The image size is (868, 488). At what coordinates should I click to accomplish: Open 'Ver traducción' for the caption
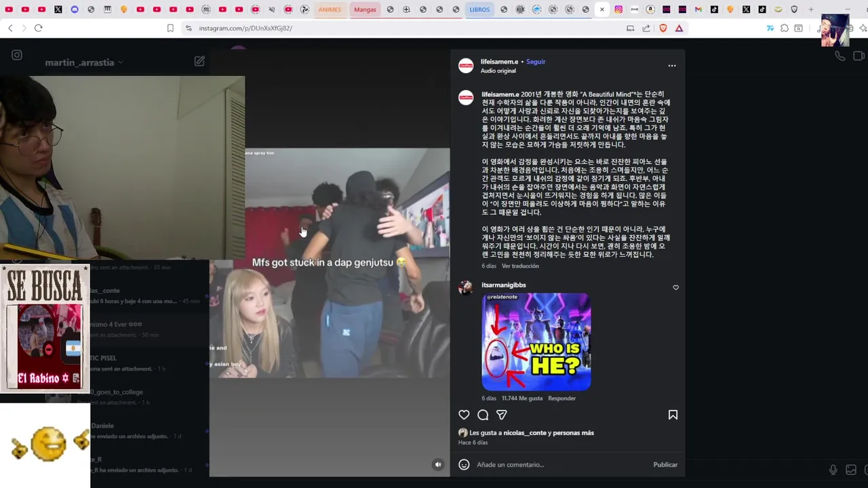pyautogui.click(x=520, y=266)
